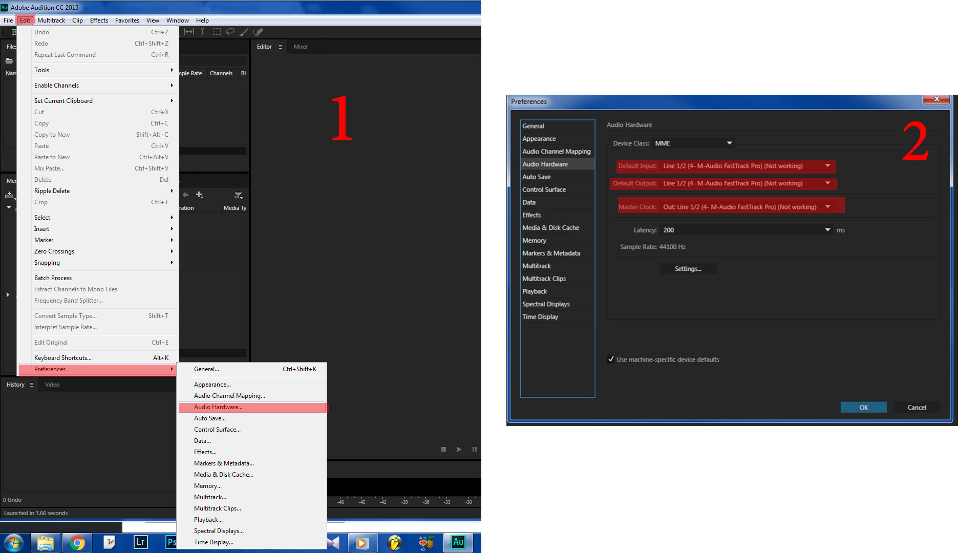Viewport: 980px width, 553px height.
Task: Select the Slip tool in toolbar
Action: tap(189, 32)
